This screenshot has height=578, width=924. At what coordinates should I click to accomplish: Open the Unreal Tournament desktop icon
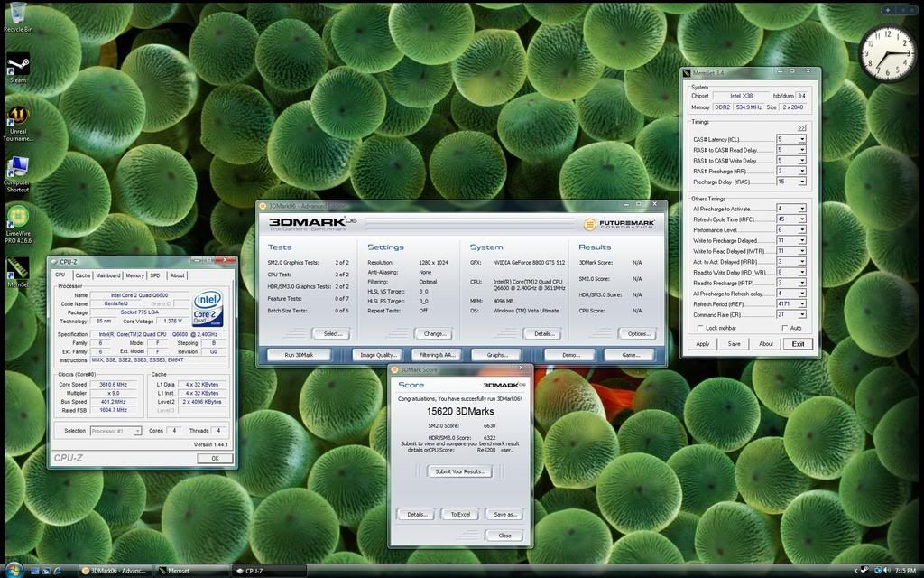pyautogui.click(x=18, y=124)
